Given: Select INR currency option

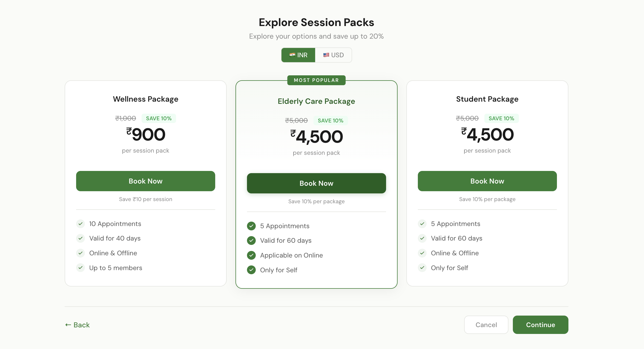Looking at the screenshot, I should tap(298, 55).
